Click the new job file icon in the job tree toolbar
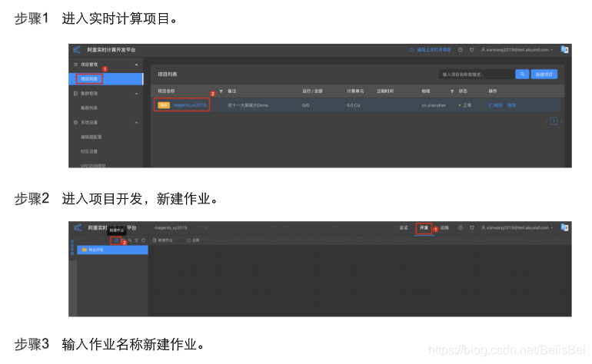 (117, 240)
